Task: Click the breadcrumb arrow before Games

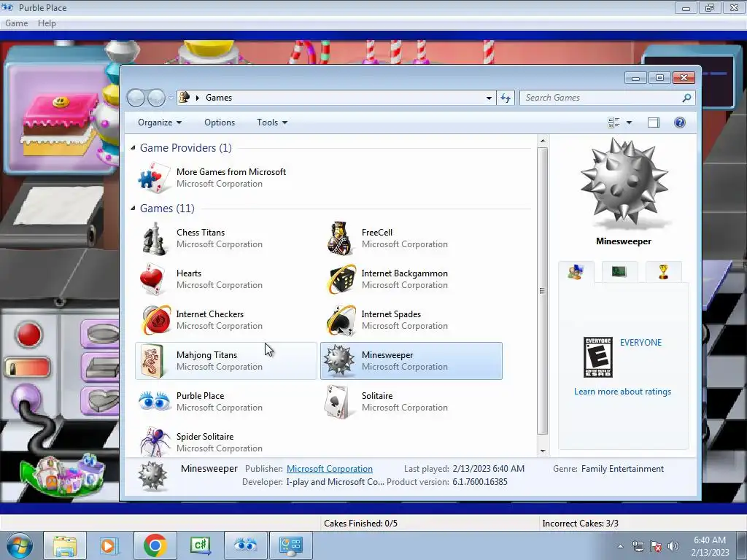Action: coord(197,98)
